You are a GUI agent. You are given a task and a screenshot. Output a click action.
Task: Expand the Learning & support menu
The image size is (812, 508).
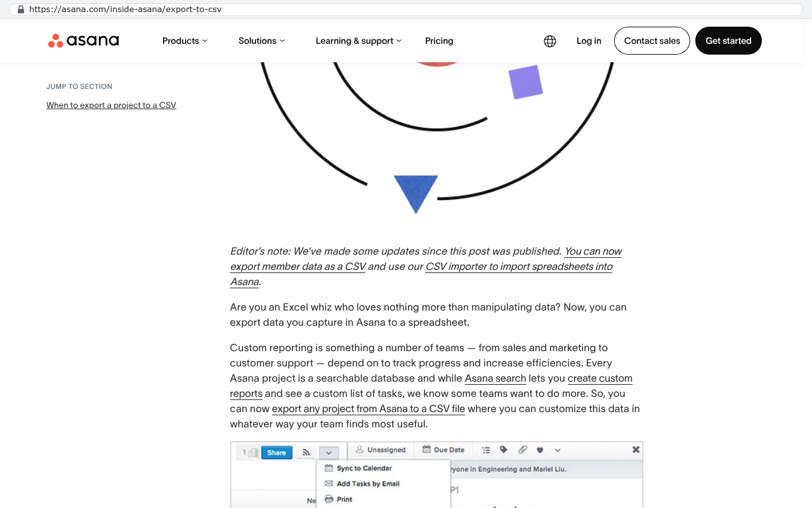click(x=358, y=41)
